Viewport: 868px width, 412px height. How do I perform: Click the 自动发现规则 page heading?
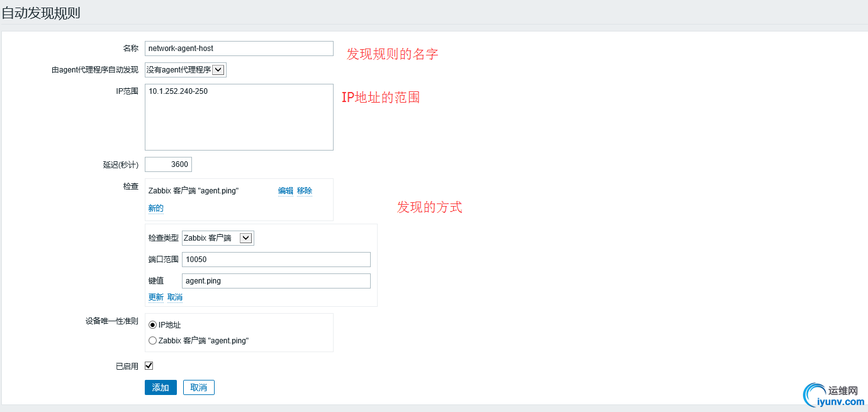pos(41,13)
